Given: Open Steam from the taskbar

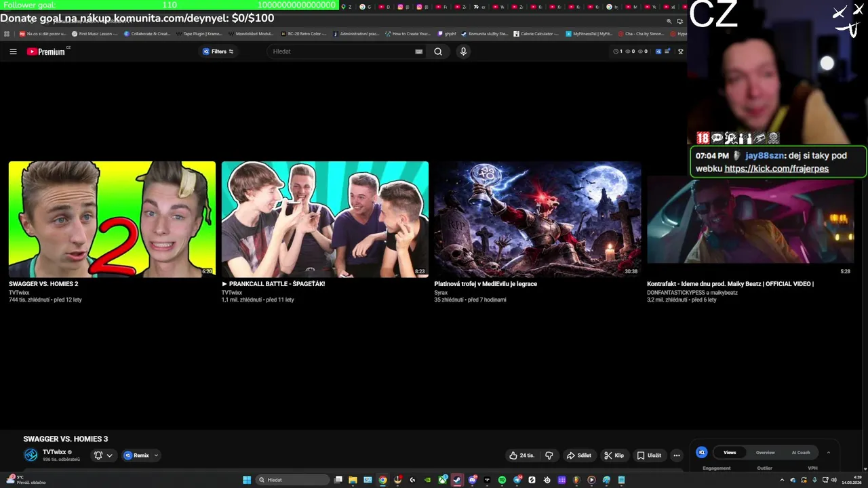Looking at the screenshot, I should tap(457, 480).
